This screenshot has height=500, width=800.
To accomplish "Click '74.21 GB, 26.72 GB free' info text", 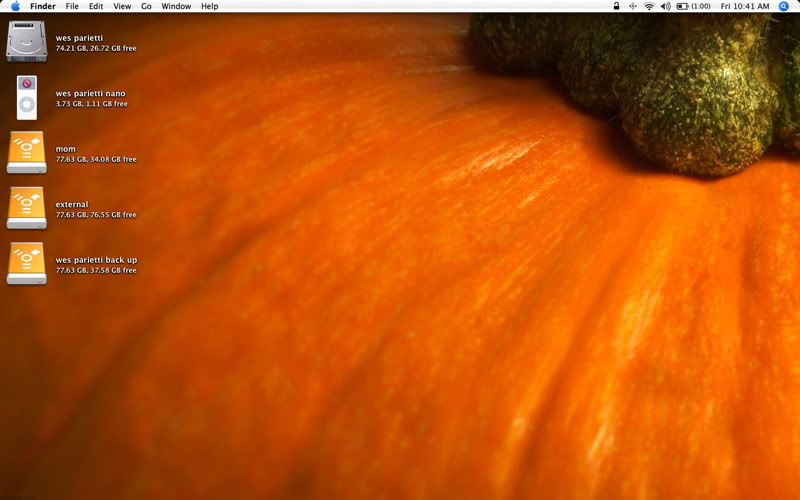I will point(96,48).
